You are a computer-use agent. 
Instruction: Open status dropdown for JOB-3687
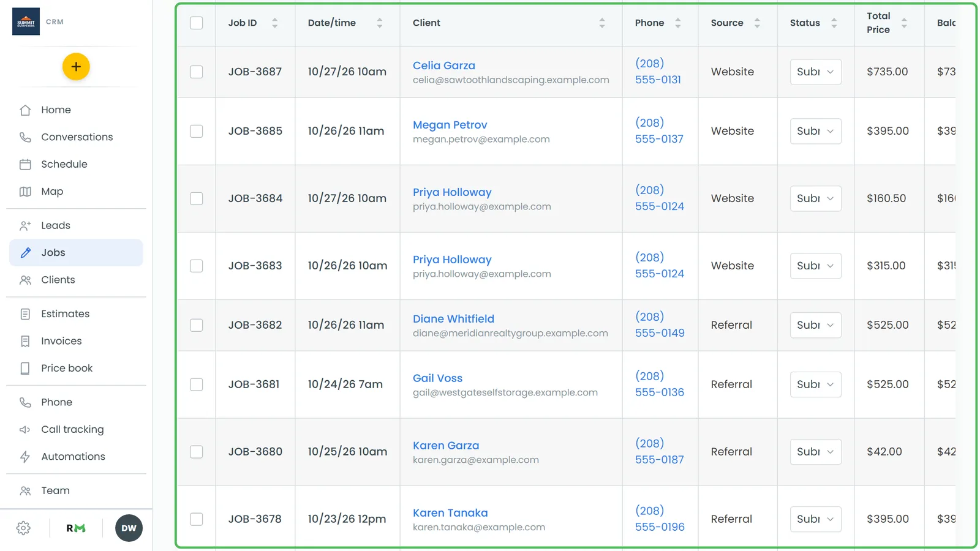815,72
